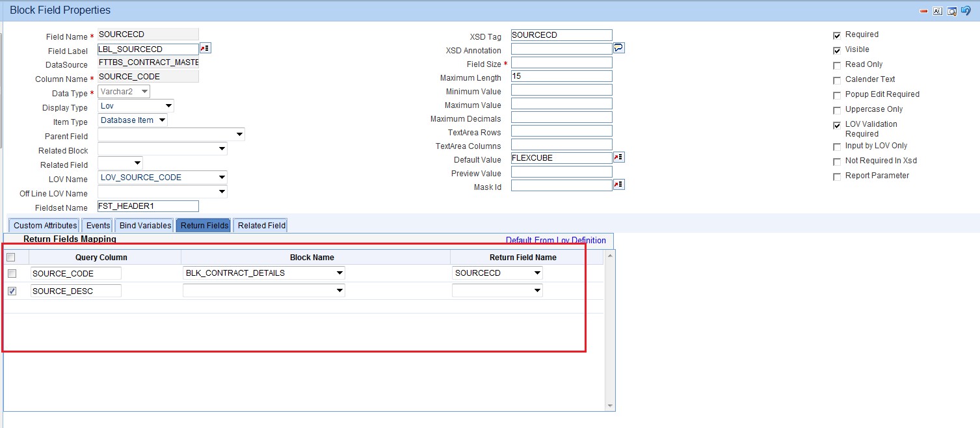
Task: Expand the Related Field dropdown
Action: pos(120,163)
